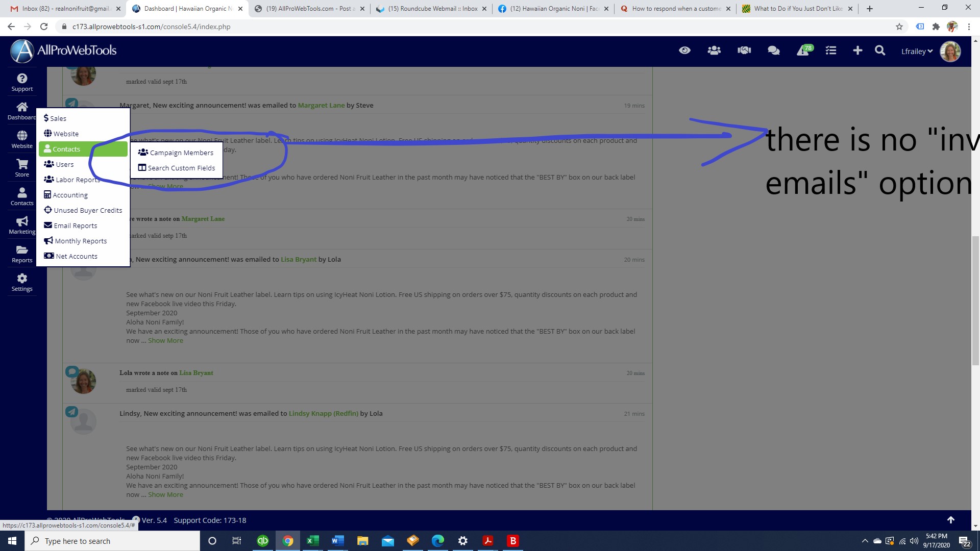Screen dimensions: 980x551
Task: Select Sales in Reports menu
Action: (x=83, y=118)
